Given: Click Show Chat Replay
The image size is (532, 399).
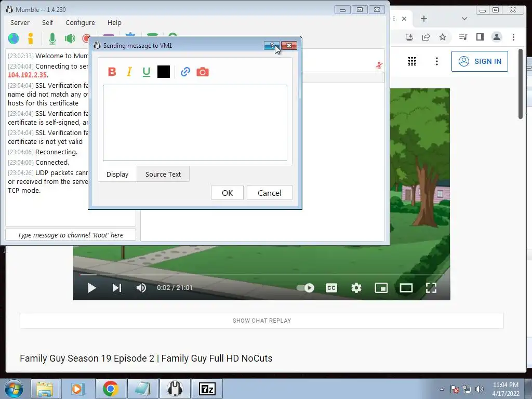Looking at the screenshot, I should point(262,321).
